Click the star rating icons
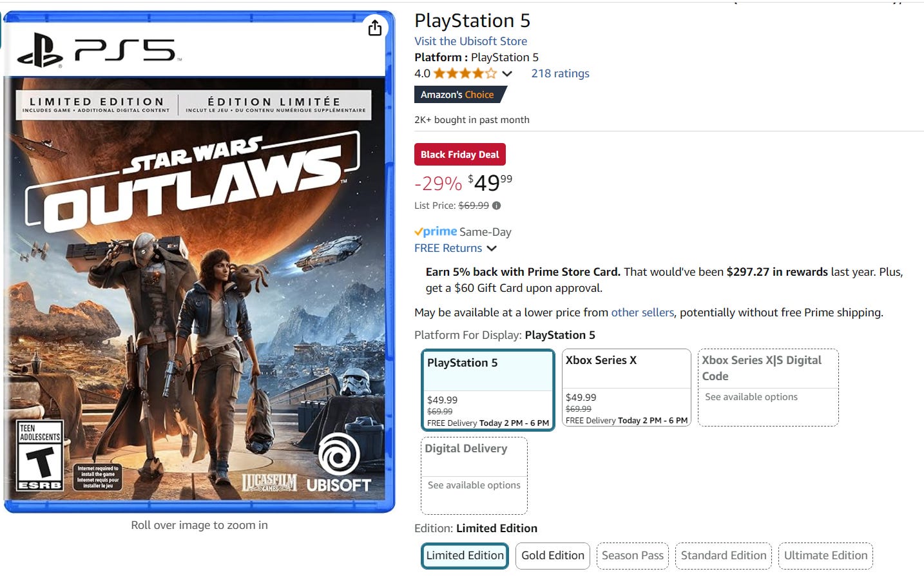924x576 pixels. [465, 73]
